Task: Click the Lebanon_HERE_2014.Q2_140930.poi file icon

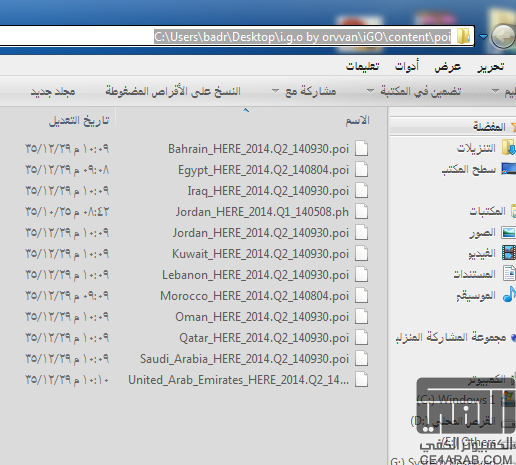Action: [362, 275]
